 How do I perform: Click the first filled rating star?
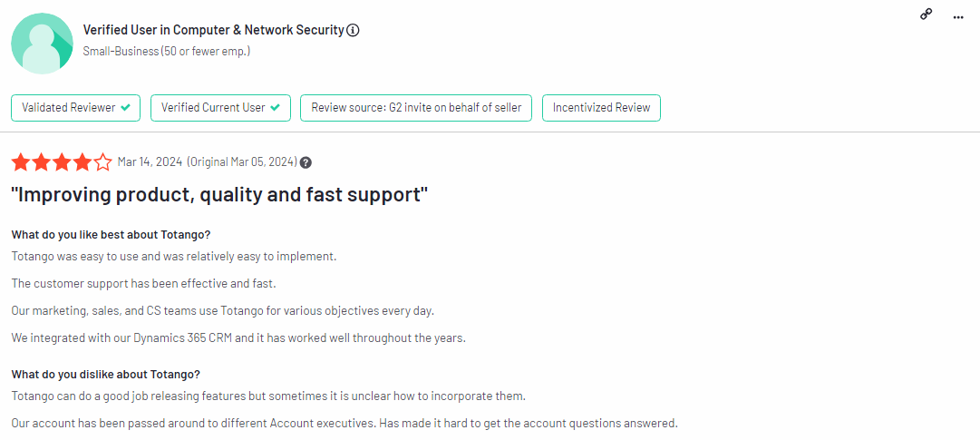click(21, 162)
